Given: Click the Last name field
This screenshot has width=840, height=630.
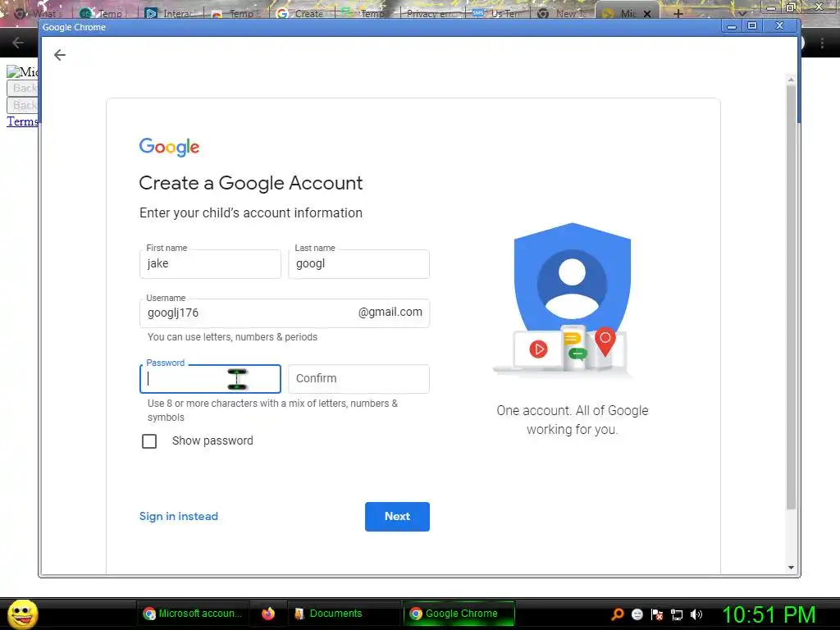Looking at the screenshot, I should point(358,263).
